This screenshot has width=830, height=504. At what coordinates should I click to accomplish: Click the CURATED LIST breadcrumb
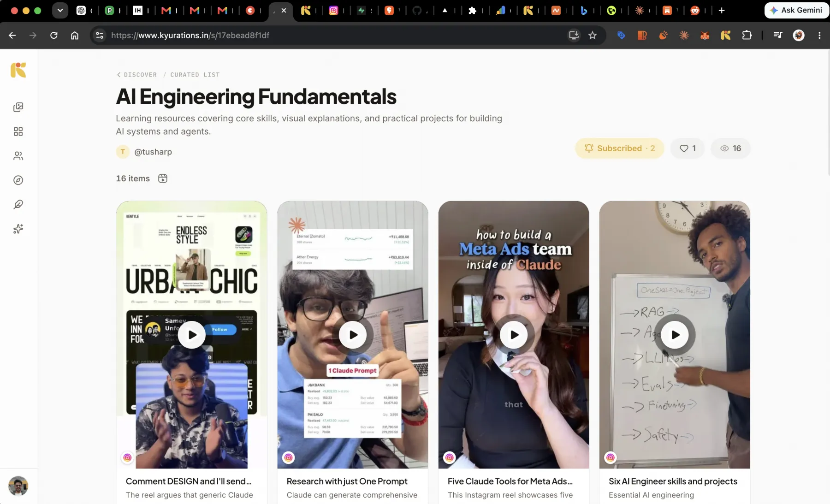(195, 75)
